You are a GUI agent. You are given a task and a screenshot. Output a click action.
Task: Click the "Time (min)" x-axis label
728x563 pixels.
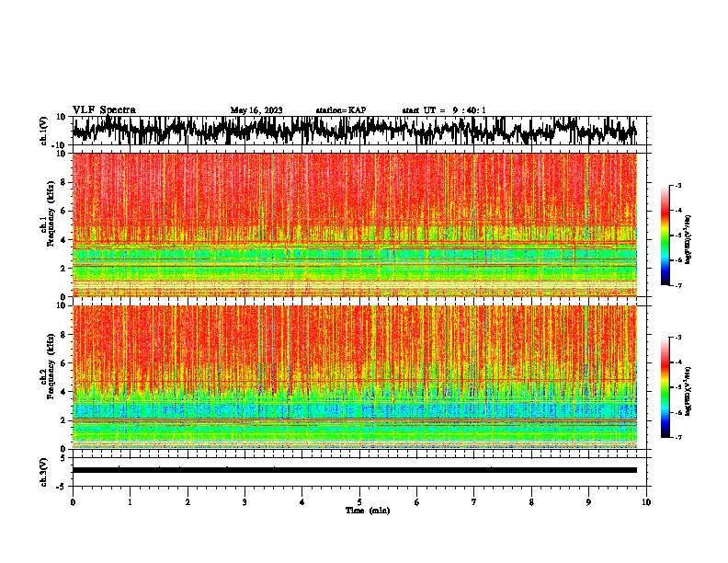coord(368,511)
